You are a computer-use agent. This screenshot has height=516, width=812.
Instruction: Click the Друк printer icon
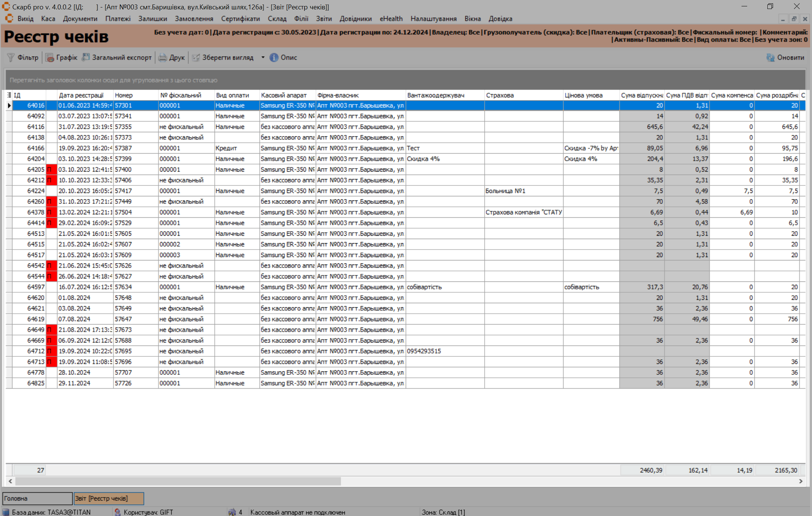point(162,57)
